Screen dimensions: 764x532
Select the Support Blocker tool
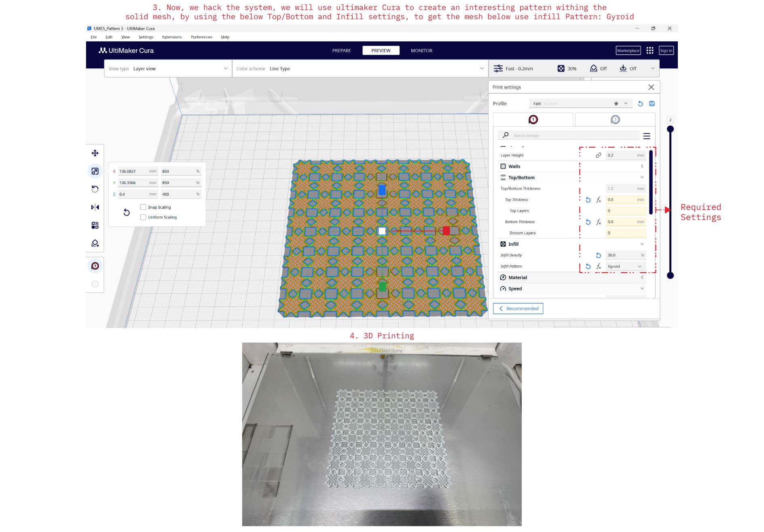point(95,243)
